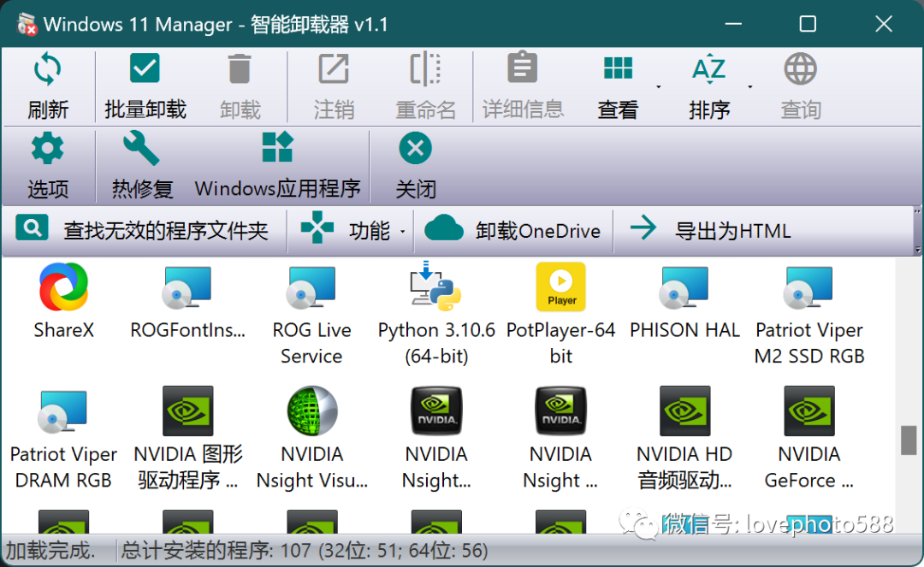Select the PHISON HAL icon
Viewport: 924px width, 567px height.
tap(684, 287)
